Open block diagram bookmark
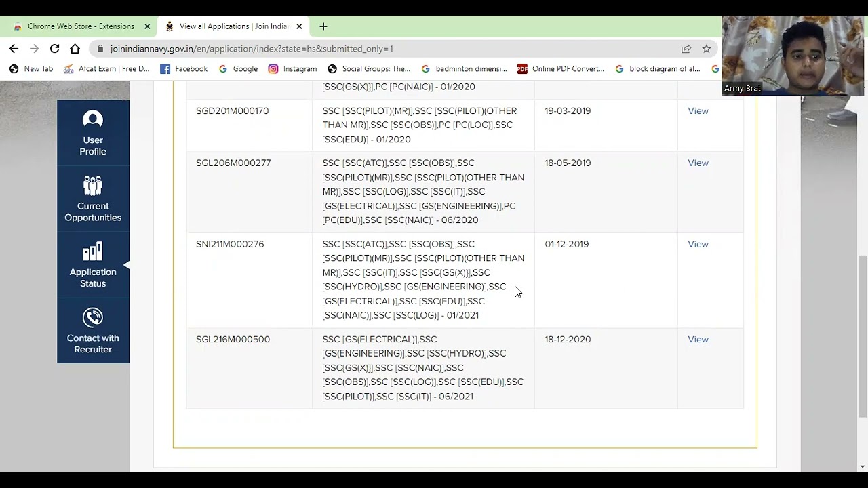 (x=658, y=68)
